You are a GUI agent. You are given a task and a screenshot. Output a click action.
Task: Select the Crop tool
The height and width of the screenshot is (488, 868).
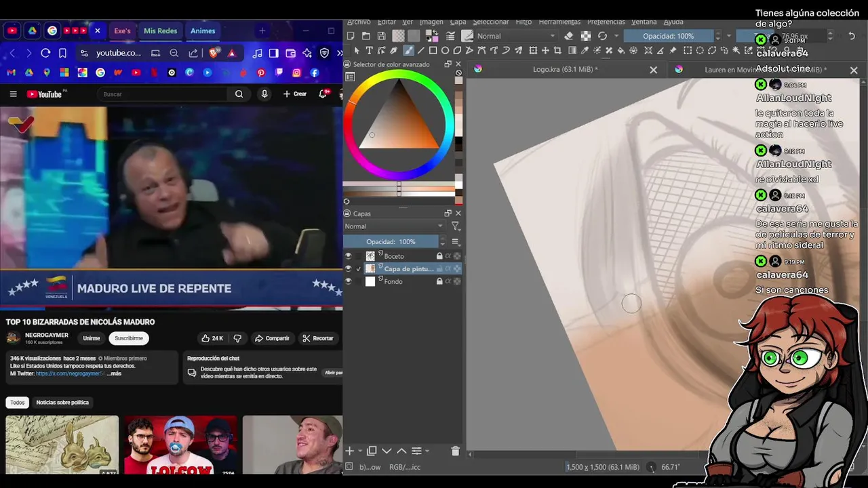point(557,50)
